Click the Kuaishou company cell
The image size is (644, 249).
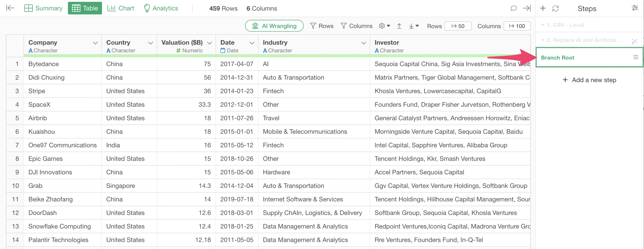[63, 132]
